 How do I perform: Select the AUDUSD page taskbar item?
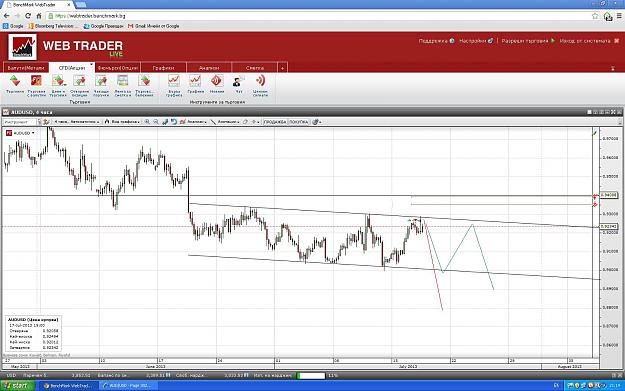(128, 385)
